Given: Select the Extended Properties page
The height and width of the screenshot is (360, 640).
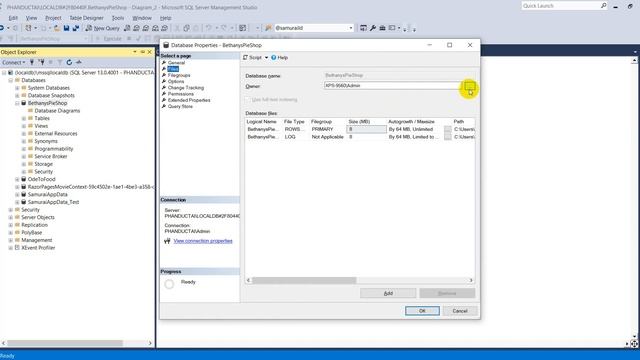Looking at the screenshot, I should (x=189, y=100).
